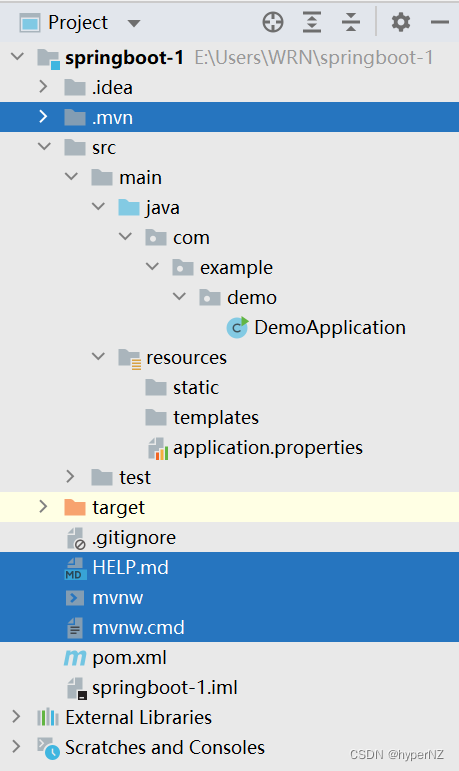The width and height of the screenshot is (459, 771).
Task: Click the Project panel title label
Action: pyautogui.click(x=78, y=23)
